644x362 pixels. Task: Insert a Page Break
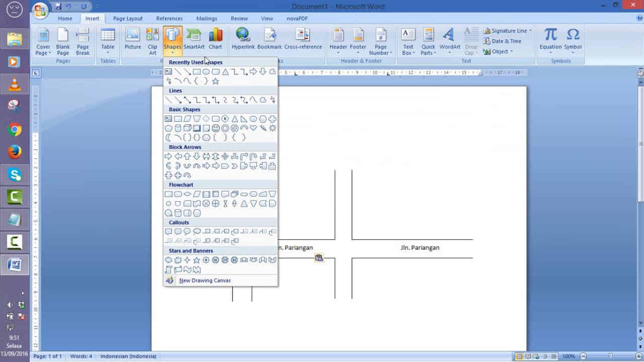pyautogui.click(x=83, y=41)
